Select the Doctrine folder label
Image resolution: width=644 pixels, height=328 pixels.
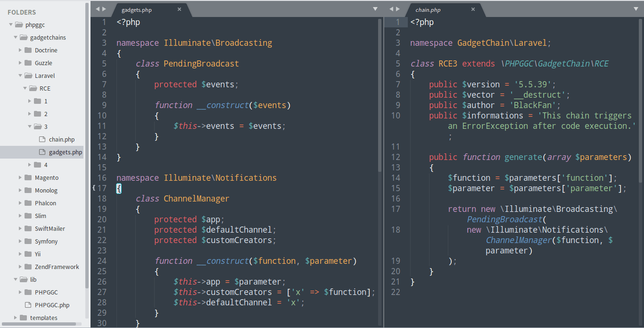(46, 50)
